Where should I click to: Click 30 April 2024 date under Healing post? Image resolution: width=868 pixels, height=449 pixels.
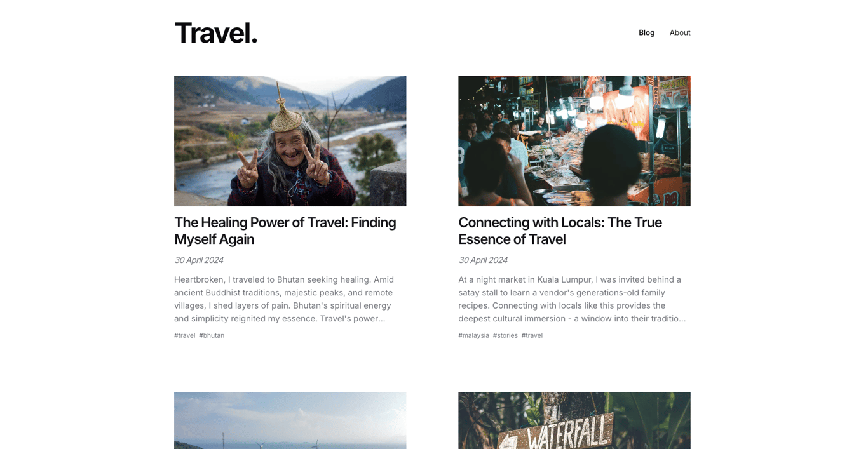tap(198, 260)
